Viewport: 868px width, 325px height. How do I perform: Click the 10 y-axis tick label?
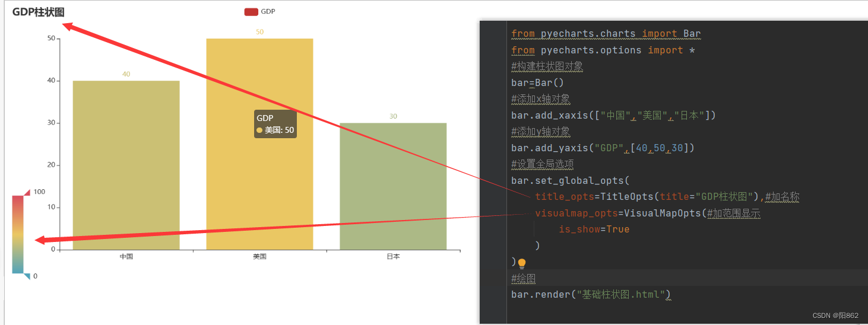(x=51, y=207)
